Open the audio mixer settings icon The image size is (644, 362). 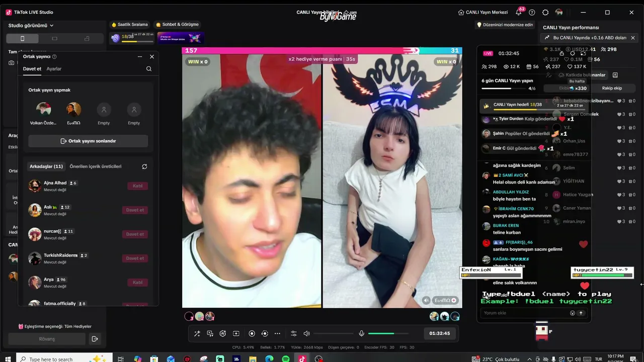294,333
